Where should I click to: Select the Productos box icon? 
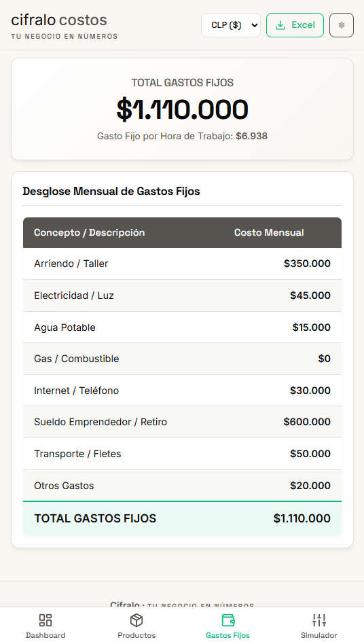[136, 620]
